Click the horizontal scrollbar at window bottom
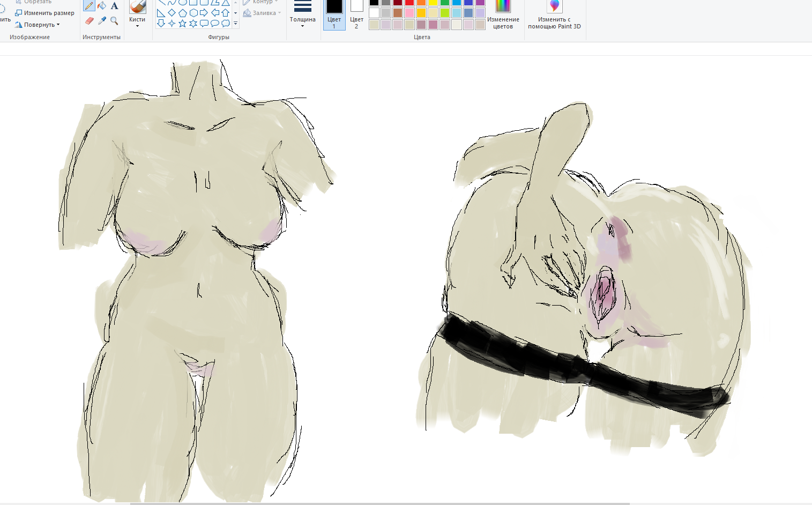Screen dimensions: 812x505 (x=379, y=503)
